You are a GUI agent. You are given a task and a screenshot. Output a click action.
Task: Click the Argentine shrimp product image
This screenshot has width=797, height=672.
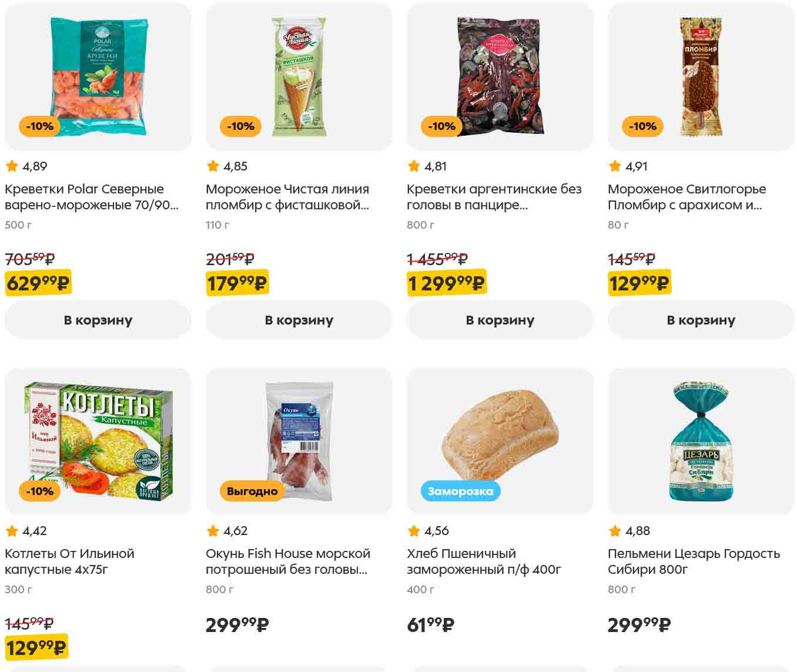[500, 76]
